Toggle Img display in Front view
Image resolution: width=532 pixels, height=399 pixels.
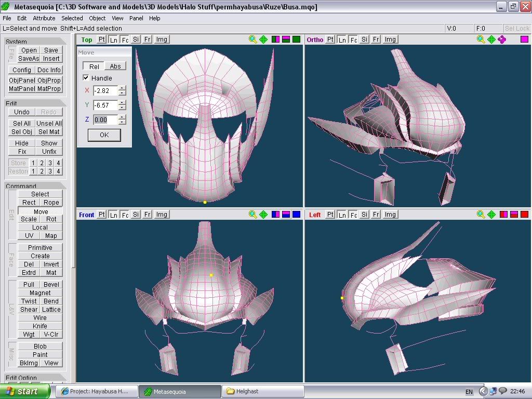point(162,215)
